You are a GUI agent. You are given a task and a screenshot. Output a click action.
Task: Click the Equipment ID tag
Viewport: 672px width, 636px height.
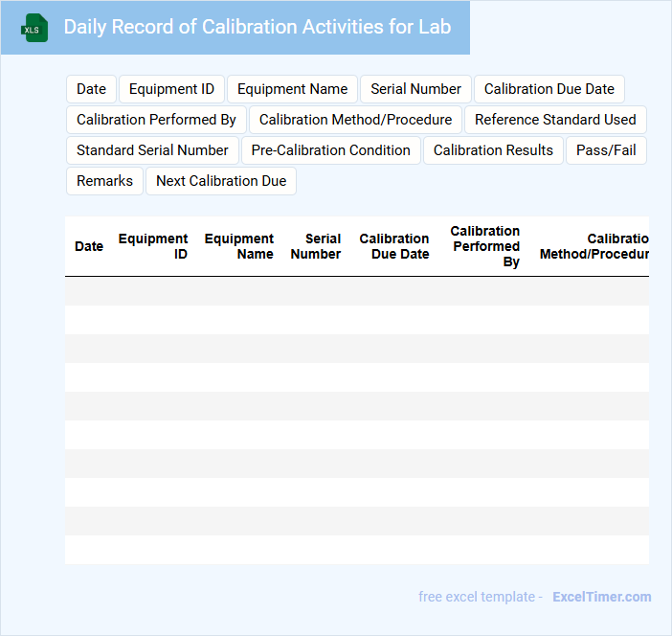coord(171,89)
